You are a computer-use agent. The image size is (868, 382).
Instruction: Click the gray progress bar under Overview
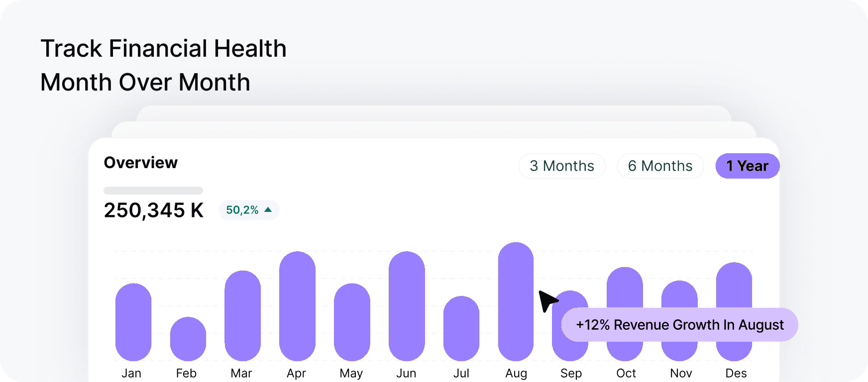click(153, 191)
